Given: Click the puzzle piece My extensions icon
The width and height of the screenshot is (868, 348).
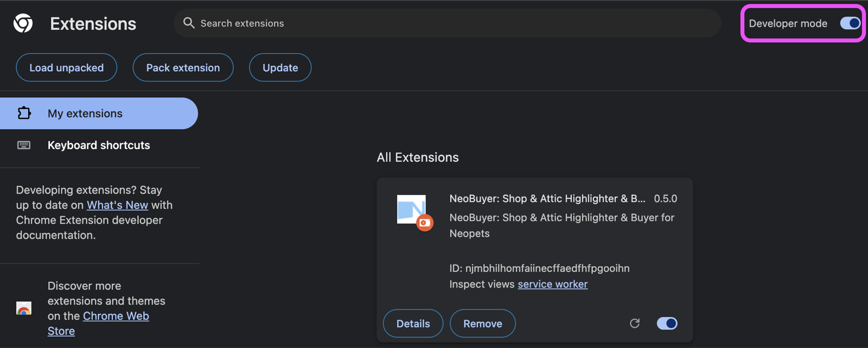Looking at the screenshot, I should point(24,113).
